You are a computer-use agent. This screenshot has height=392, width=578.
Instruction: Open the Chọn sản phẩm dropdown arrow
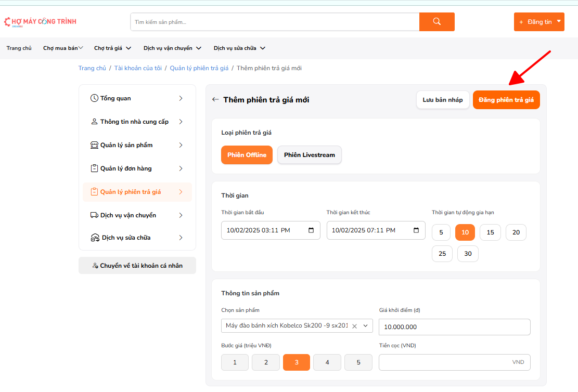click(x=365, y=326)
